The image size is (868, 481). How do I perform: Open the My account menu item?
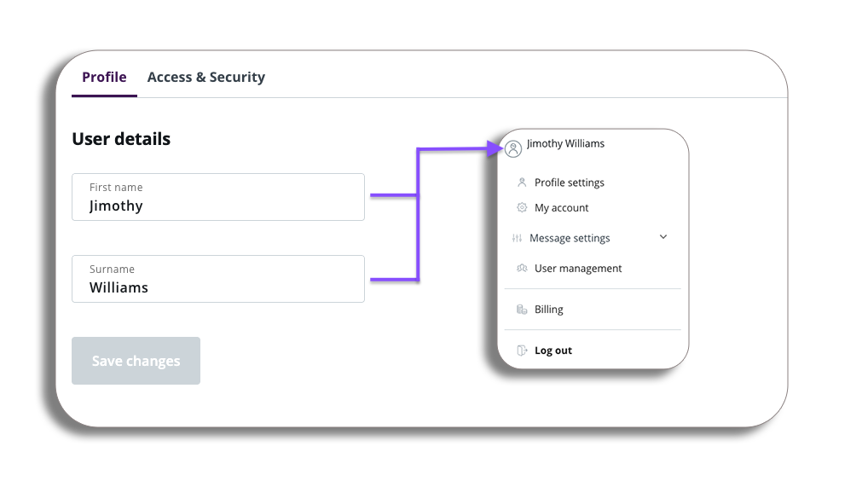tap(561, 208)
